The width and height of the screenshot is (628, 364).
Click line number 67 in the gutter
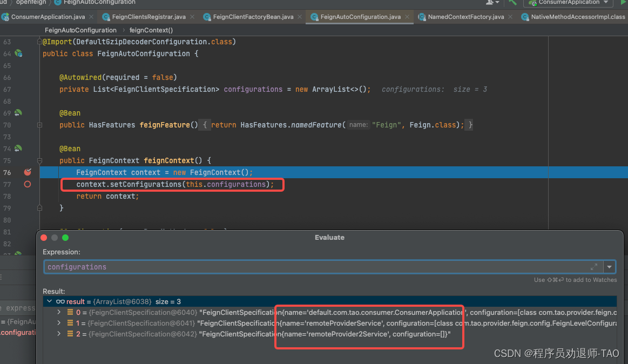7,89
